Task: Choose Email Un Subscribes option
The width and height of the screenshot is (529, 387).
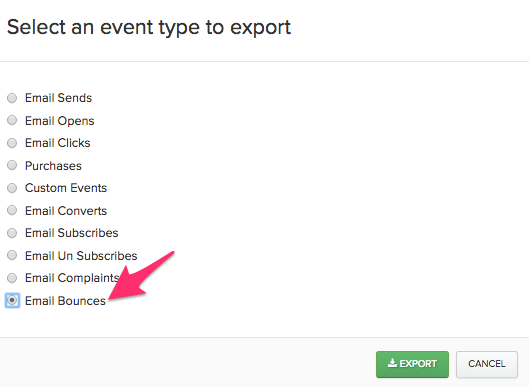Action: 12,255
